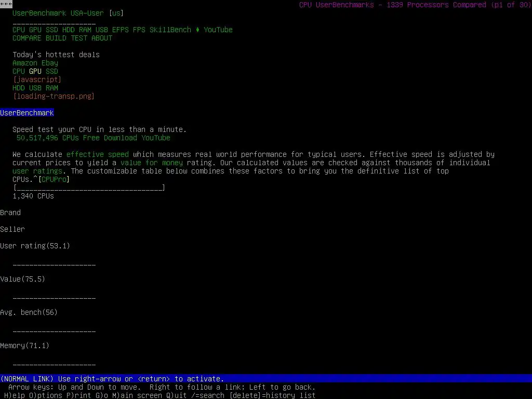Click the Today's hottest deals heading
Screen dimensions: 532x399
tap(56, 55)
